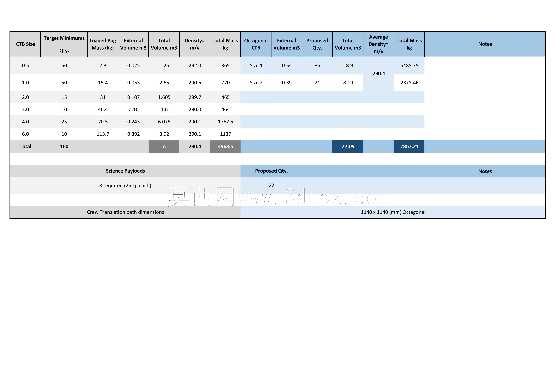Click the CTB size '0.5' cell
The image size is (555, 392).
pyautogui.click(x=25, y=66)
